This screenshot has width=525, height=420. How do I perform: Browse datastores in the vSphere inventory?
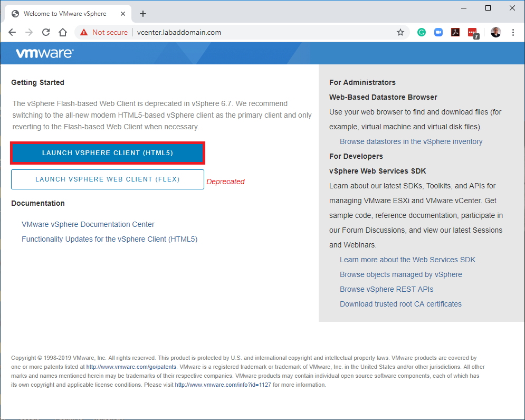click(411, 141)
